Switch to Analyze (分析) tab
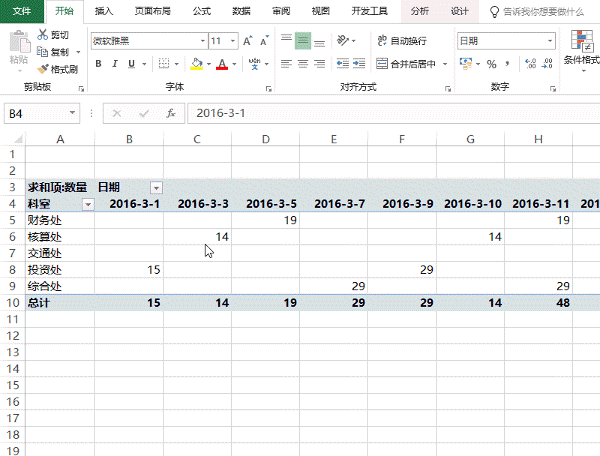This screenshot has width=600, height=456. pyautogui.click(x=420, y=11)
